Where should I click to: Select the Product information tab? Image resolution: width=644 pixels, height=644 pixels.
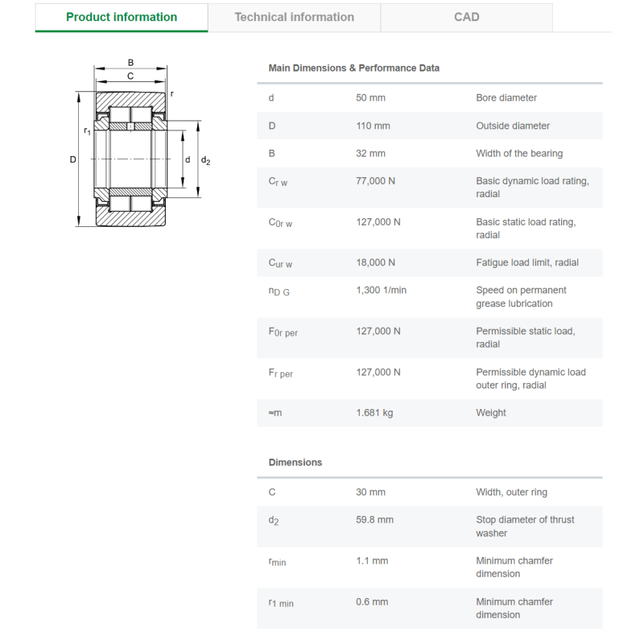122,17
